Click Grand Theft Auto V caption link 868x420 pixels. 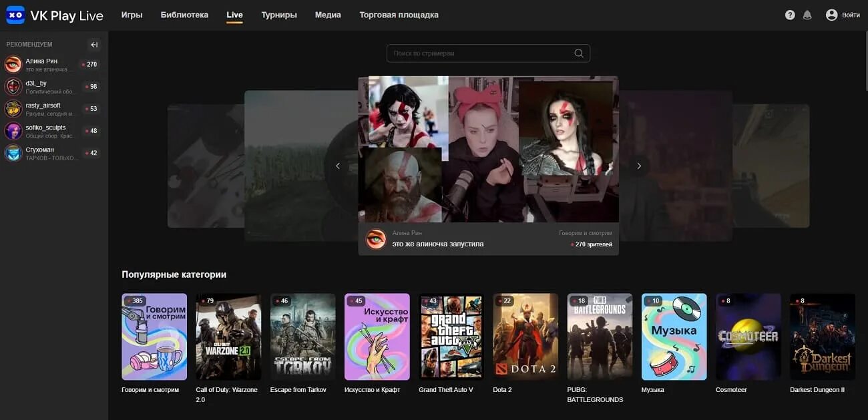click(446, 390)
